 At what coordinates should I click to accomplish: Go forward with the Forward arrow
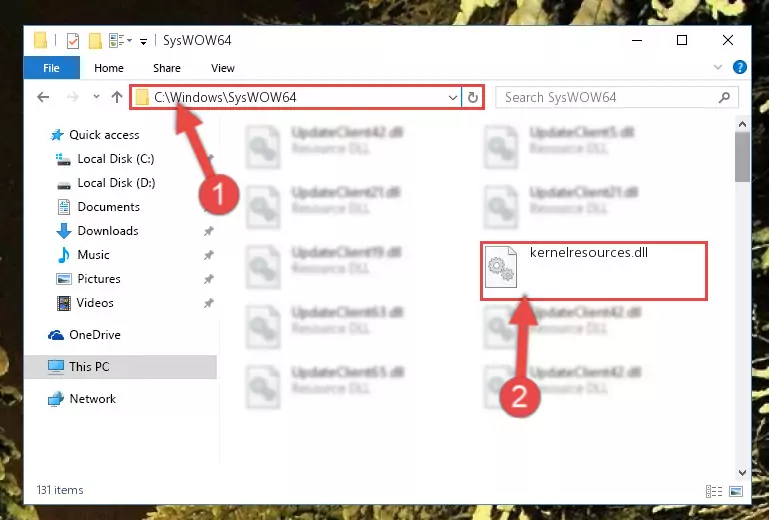73,97
